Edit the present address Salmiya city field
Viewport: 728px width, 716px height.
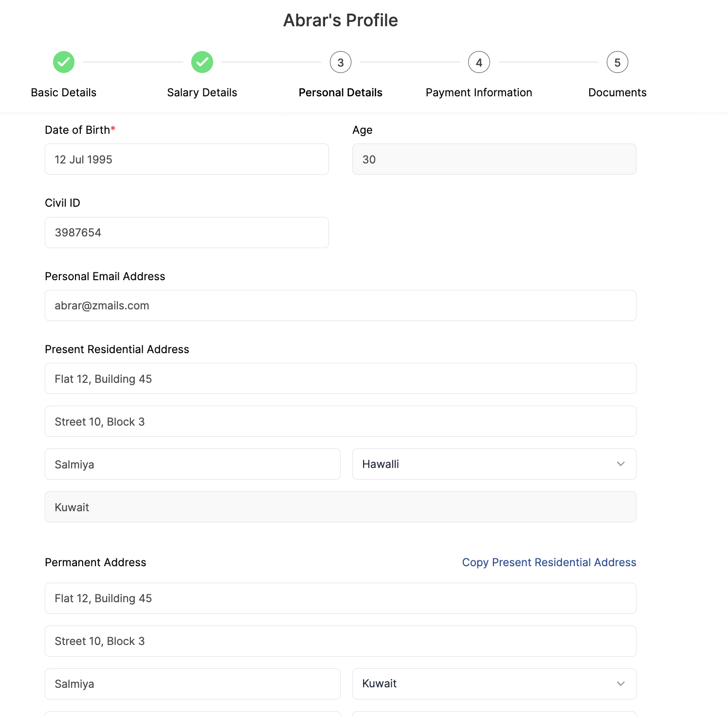[193, 464]
